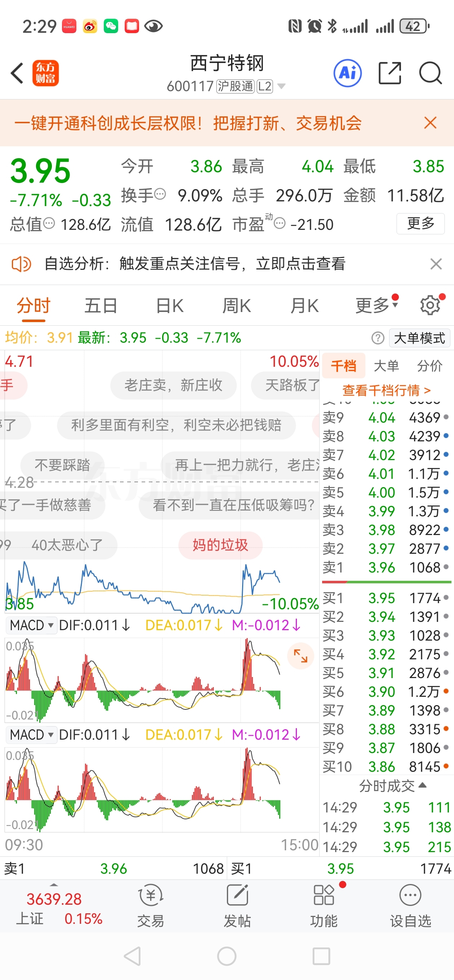Tap 卖3 row at 3.98
Screen dimensions: 454x980
(386, 530)
